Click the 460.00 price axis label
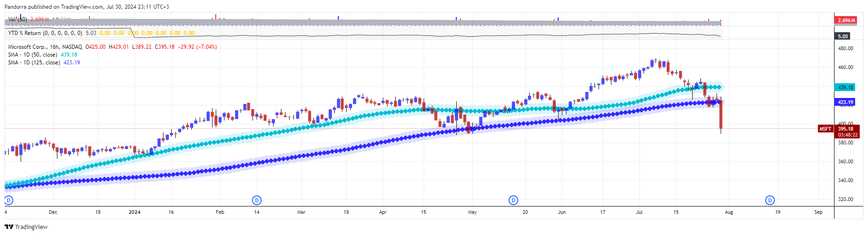Viewport: 868px width, 235px height. [846, 67]
